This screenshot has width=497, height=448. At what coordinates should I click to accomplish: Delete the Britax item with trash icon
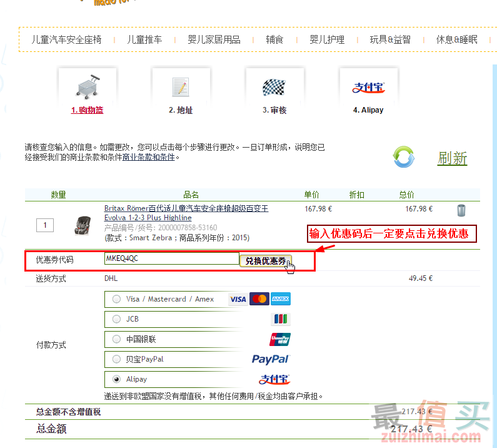tap(461, 210)
